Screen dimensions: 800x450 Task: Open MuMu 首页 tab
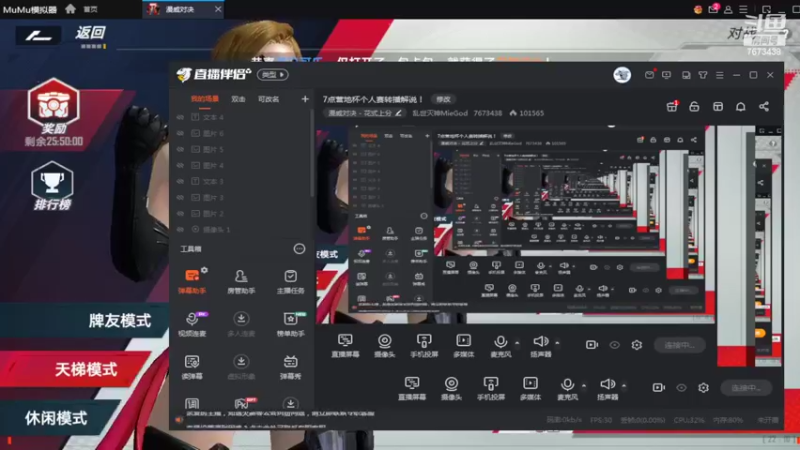pos(90,9)
